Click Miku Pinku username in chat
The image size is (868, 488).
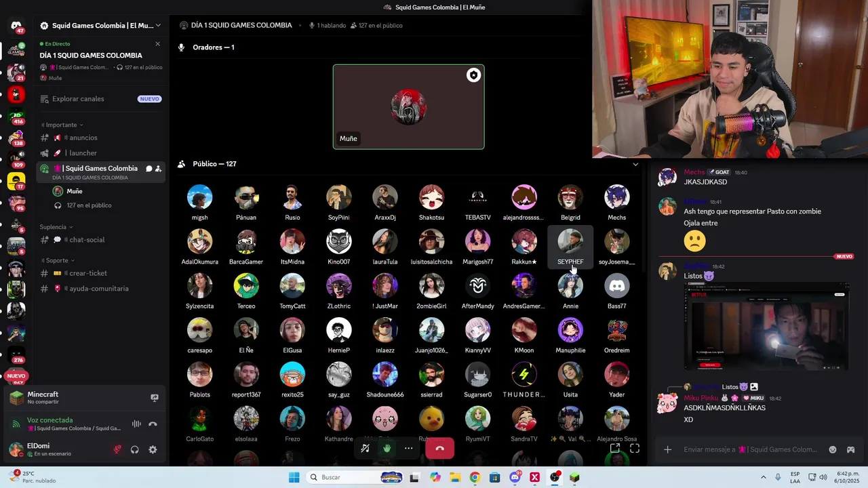(x=701, y=398)
